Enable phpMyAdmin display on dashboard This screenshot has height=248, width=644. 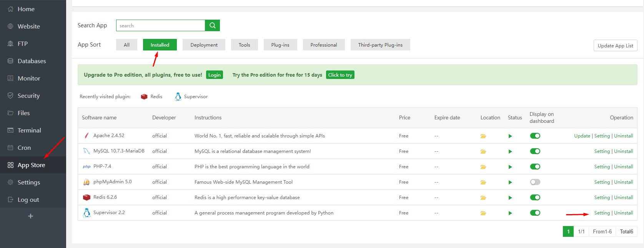(x=535, y=182)
